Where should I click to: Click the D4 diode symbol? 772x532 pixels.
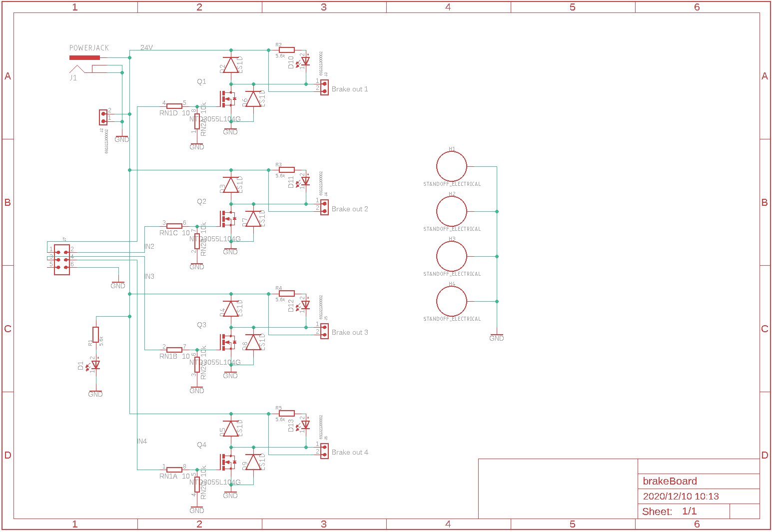(x=231, y=308)
